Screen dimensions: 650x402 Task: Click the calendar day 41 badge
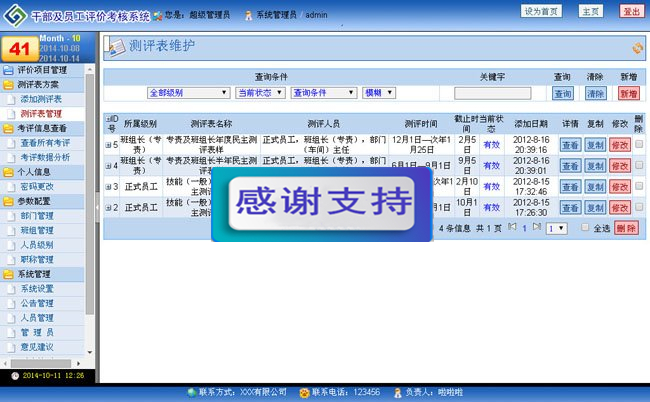pos(20,49)
